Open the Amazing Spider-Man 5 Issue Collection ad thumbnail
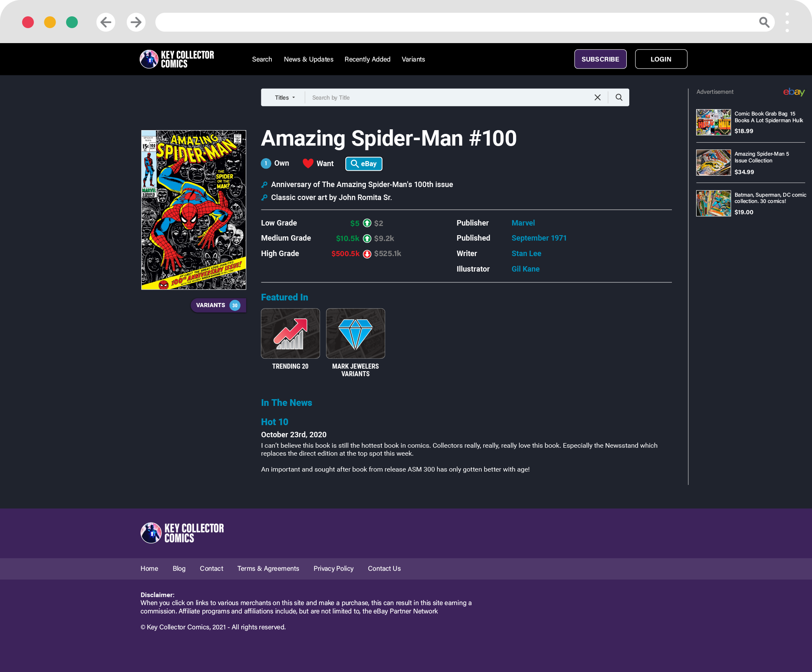The width and height of the screenshot is (812, 672). (713, 163)
